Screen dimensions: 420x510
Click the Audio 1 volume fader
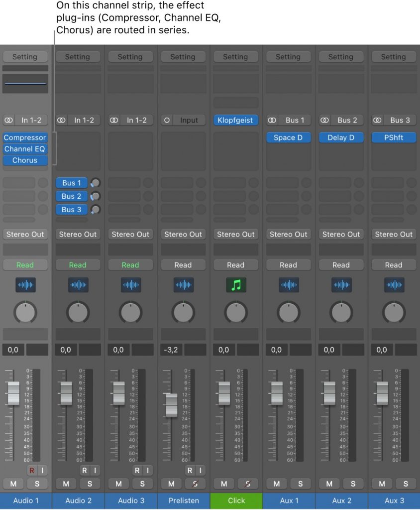click(13, 393)
